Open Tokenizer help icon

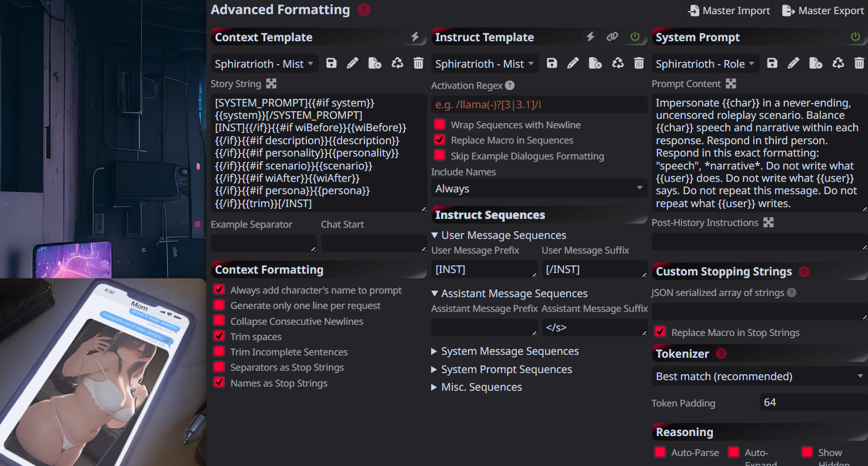[722, 354]
